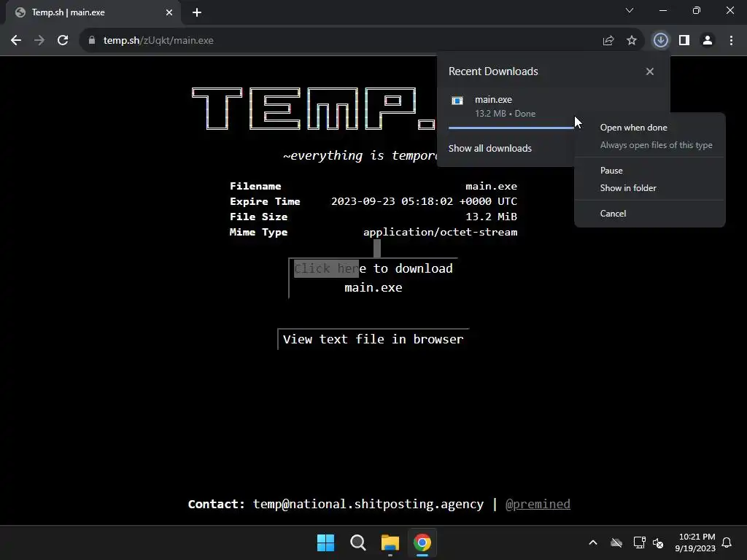The image size is (747, 560).
Task: Open File Explorer from the taskbar
Action: [x=390, y=542]
